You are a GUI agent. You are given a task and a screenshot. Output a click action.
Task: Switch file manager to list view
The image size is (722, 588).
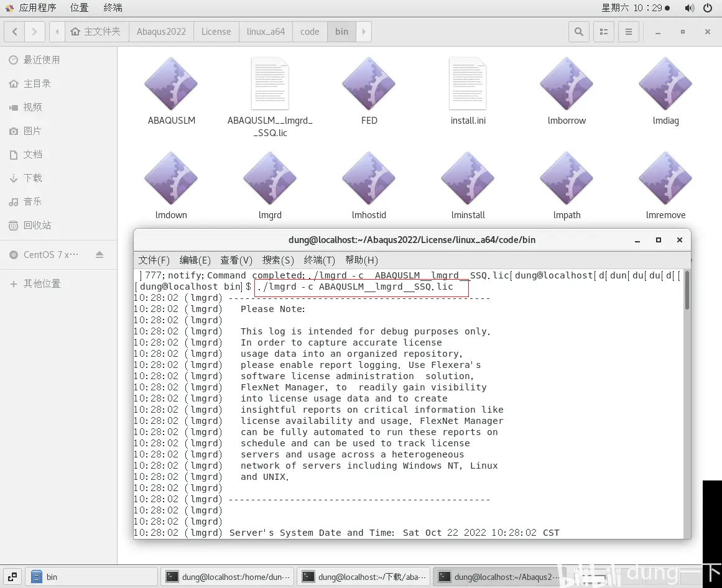click(604, 32)
